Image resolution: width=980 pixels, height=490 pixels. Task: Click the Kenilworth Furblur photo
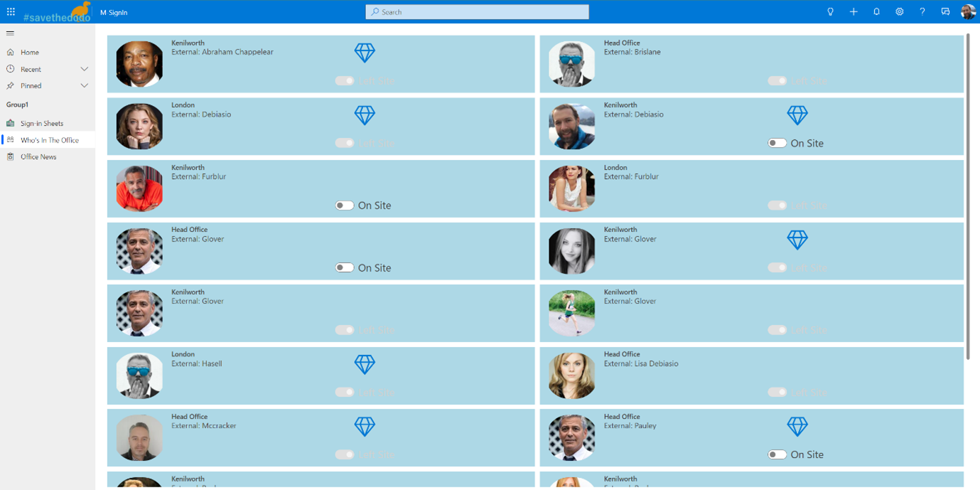(139, 188)
